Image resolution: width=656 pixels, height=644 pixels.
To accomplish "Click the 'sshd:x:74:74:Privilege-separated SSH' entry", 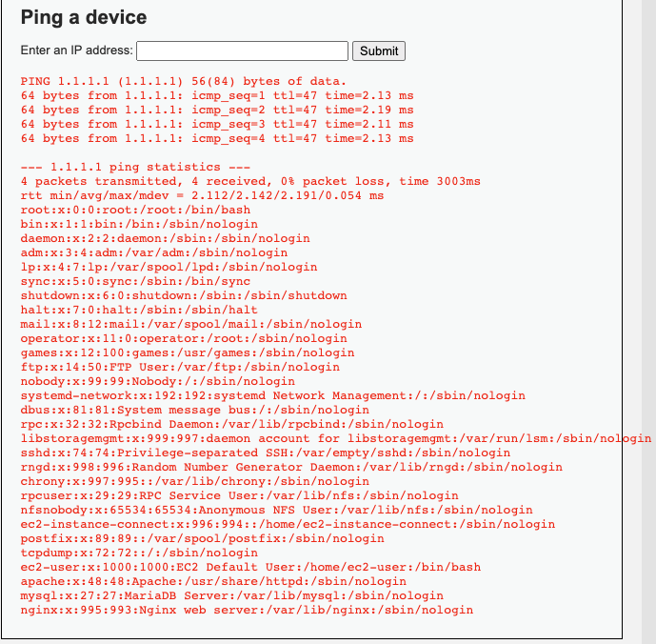I will tap(266, 452).
